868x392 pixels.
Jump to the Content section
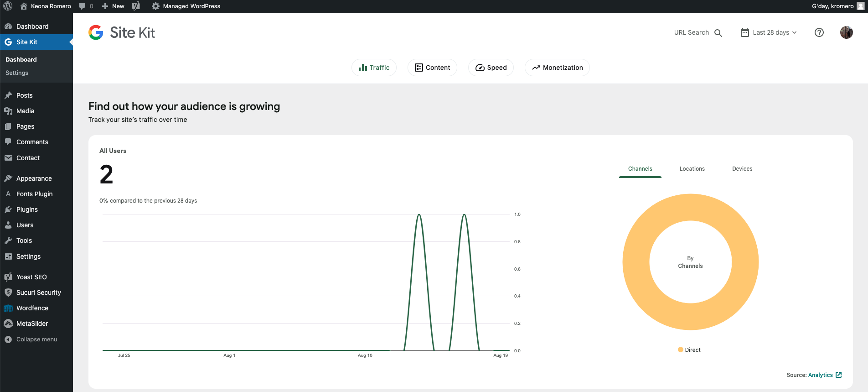point(432,68)
